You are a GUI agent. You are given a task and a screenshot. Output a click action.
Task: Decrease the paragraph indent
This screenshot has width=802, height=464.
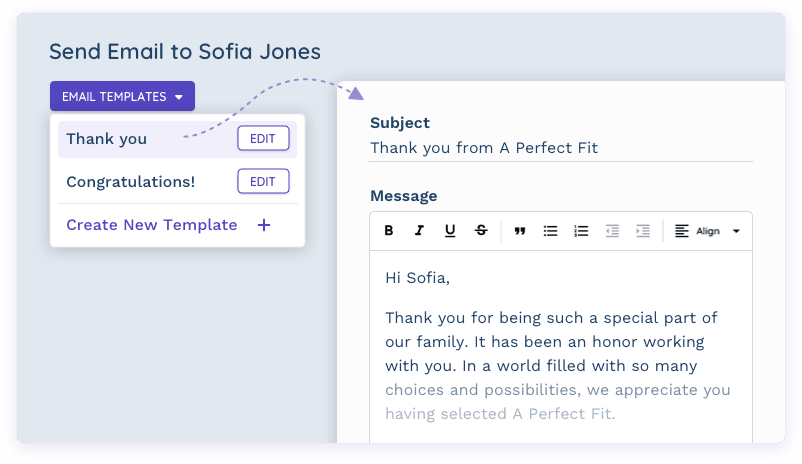612,231
